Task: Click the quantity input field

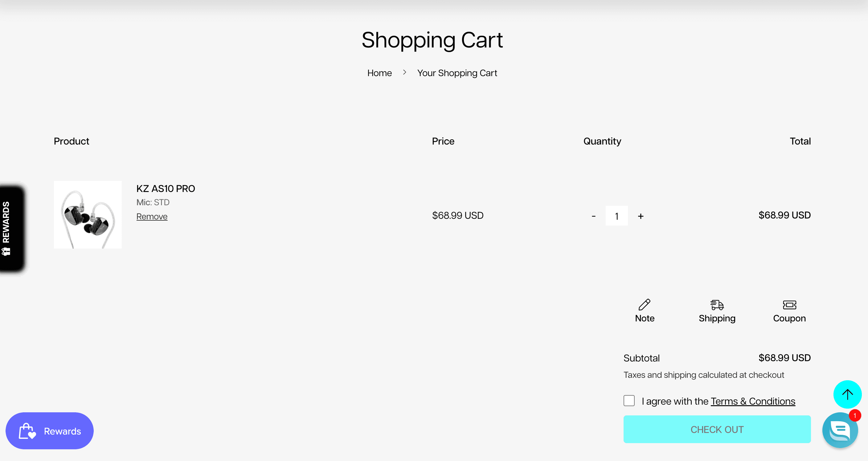Action: point(616,216)
